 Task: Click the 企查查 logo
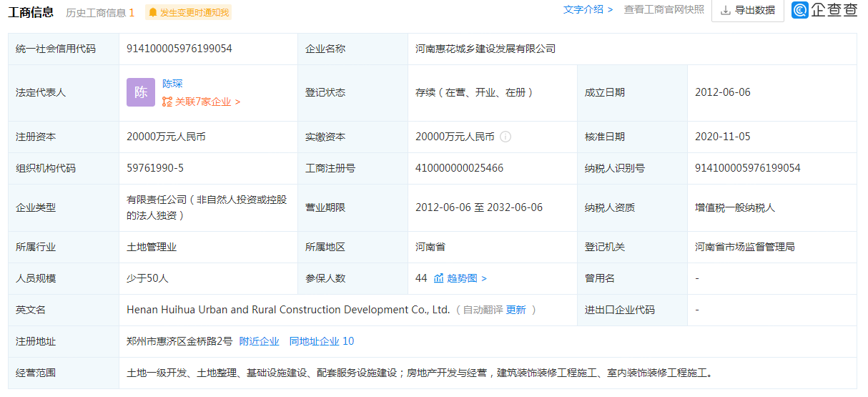pos(824,10)
